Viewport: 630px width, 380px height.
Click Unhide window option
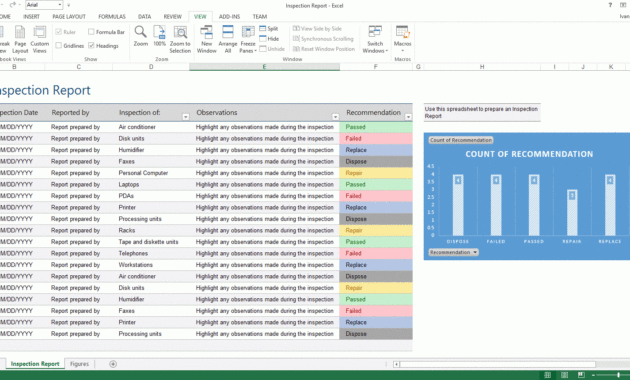coord(272,49)
